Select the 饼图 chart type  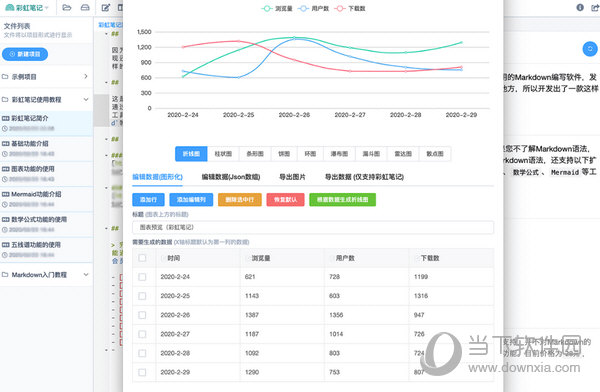tap(284, 154)
